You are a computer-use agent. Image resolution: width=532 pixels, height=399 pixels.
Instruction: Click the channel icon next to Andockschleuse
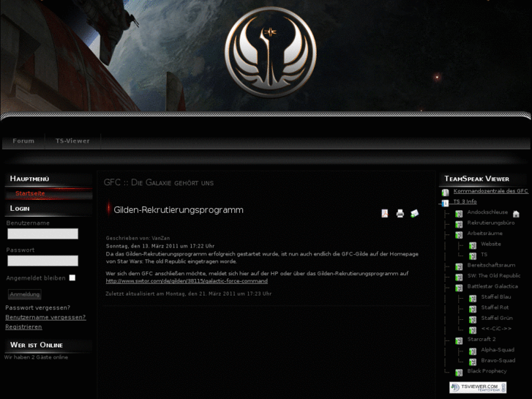click(x=459, y=214)
